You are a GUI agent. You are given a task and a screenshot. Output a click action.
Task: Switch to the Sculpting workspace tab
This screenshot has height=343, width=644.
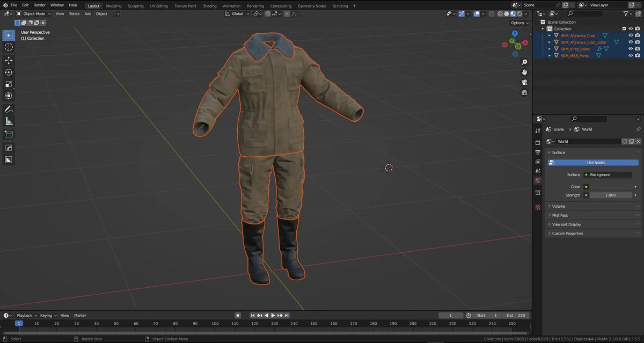tap(136, 6)
